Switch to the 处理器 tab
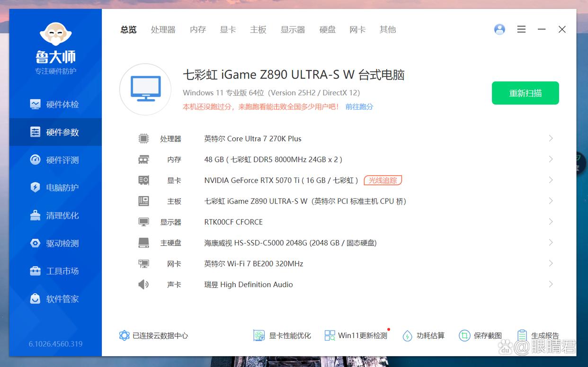The image size is (588, 367). pos(163,29)
